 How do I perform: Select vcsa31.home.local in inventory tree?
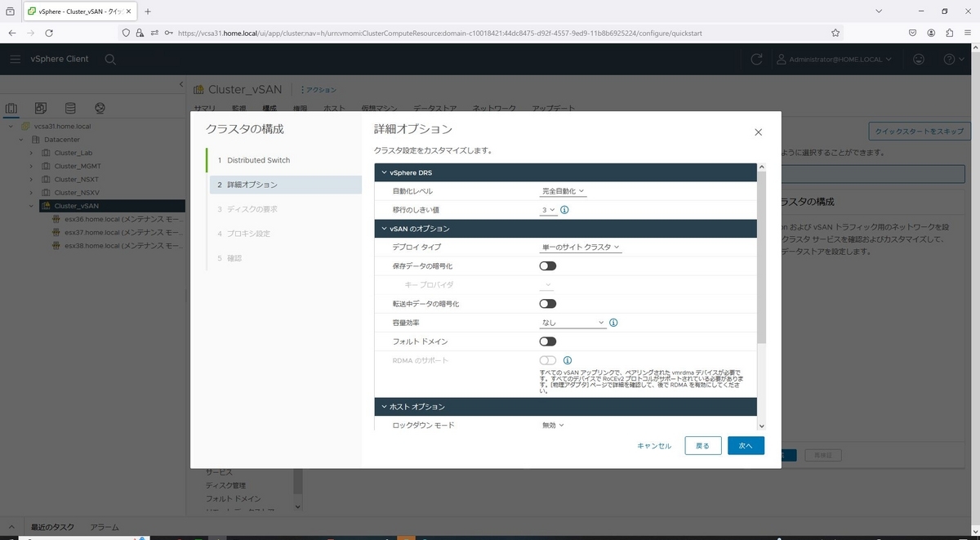[62, 127]
